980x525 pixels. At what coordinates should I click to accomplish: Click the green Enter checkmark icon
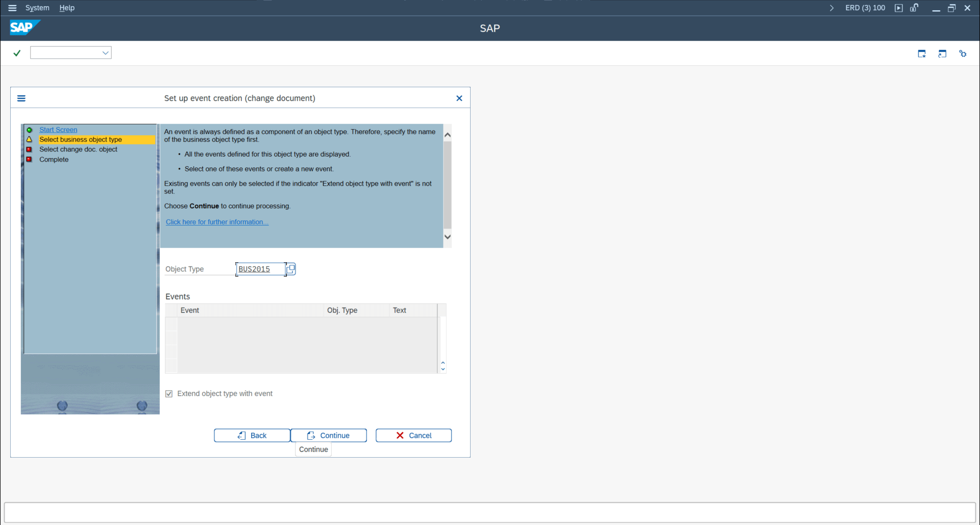[17, 53]
